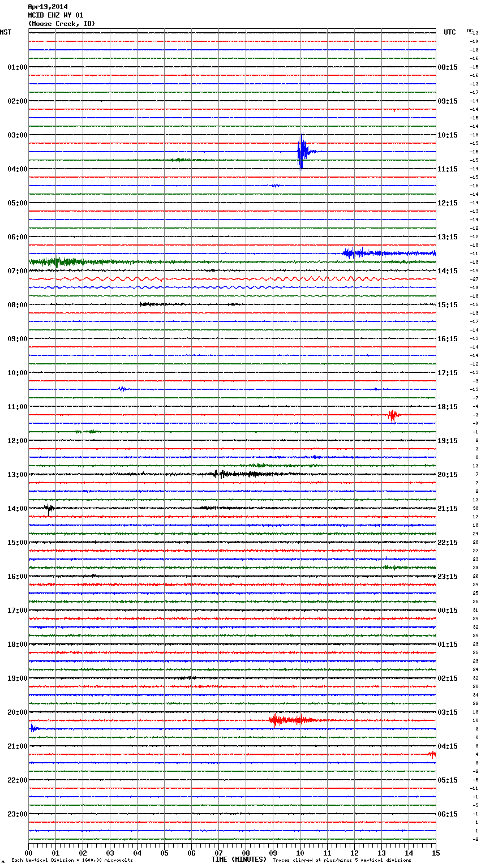Click the 08:15 UTC time label
The width and height of the screenshot is (481, 868).
coord(448,67)
